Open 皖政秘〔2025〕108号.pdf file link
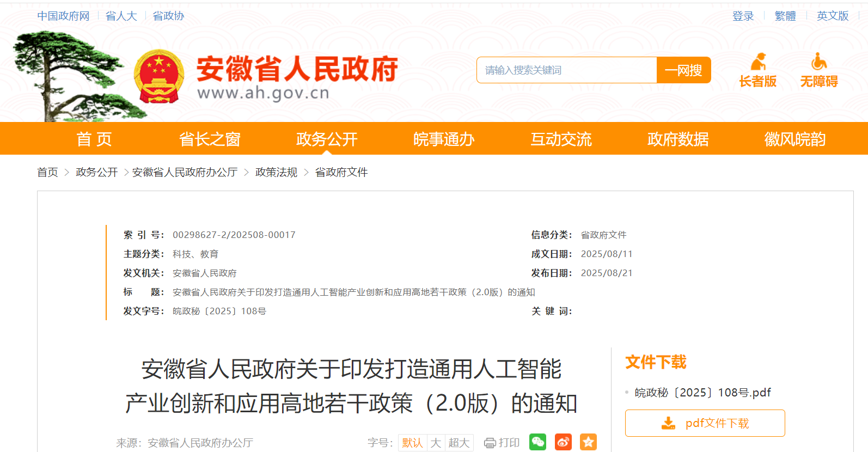Viewport: 868px width, 452px height. click(x=703, y=393)
